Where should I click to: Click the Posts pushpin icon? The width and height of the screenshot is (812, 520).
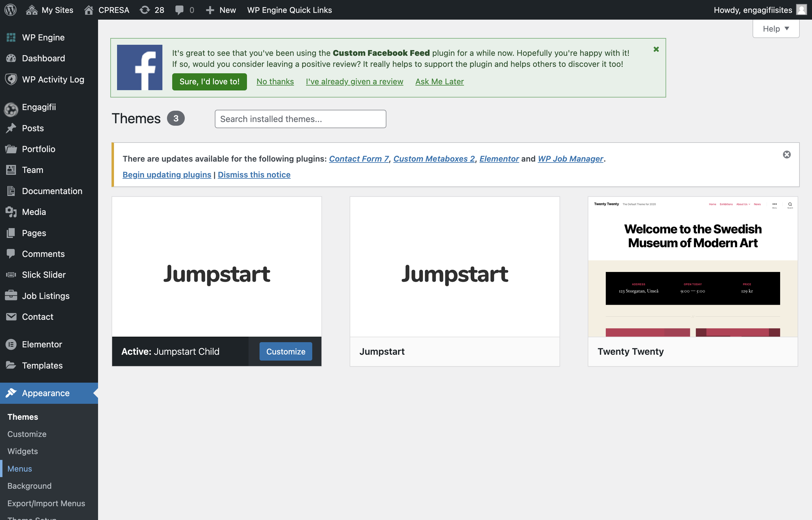click(11, 128)
